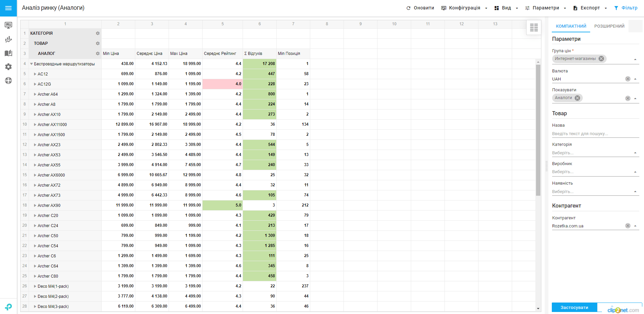Expand the Archer AX55 row
This screenshot has height=314, width=644.
click(x=35, y=165)
